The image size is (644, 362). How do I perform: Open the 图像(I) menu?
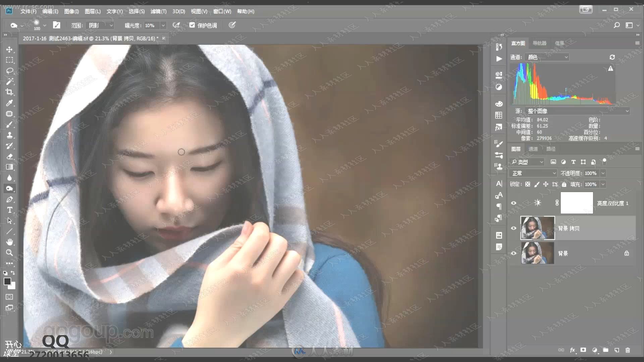[x=71, y=11]
